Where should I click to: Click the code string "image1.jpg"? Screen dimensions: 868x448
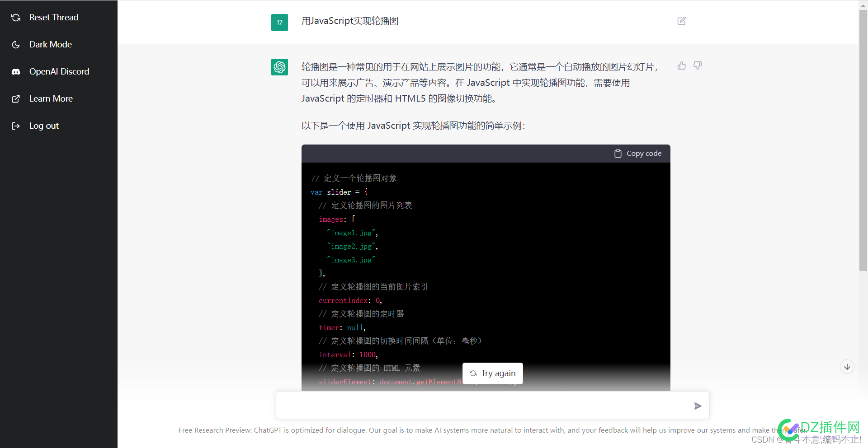coord(351,233)
